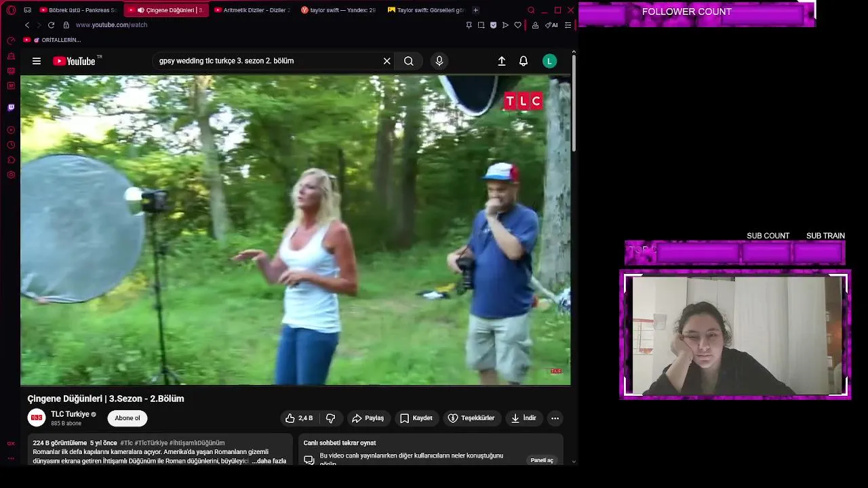Switch to Aritmetik Diziler tab
This screenshot has height=488, width=868.
(x=253, y=10)
